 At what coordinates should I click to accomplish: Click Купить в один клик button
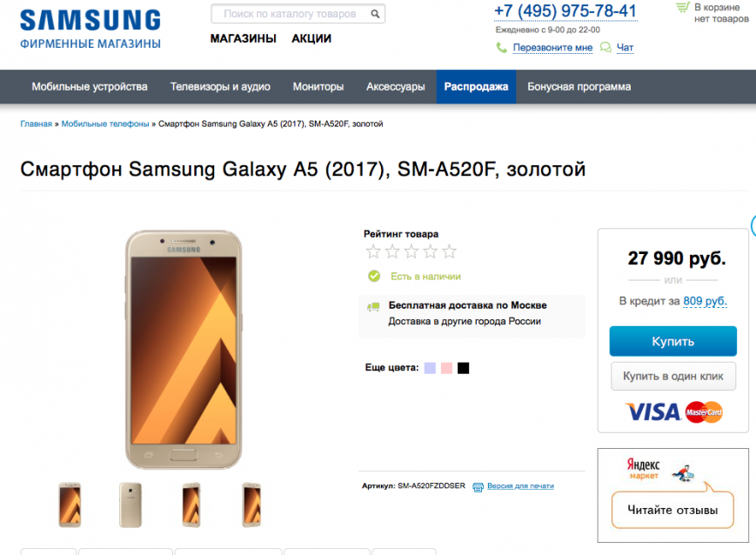(x=672, y=376)
